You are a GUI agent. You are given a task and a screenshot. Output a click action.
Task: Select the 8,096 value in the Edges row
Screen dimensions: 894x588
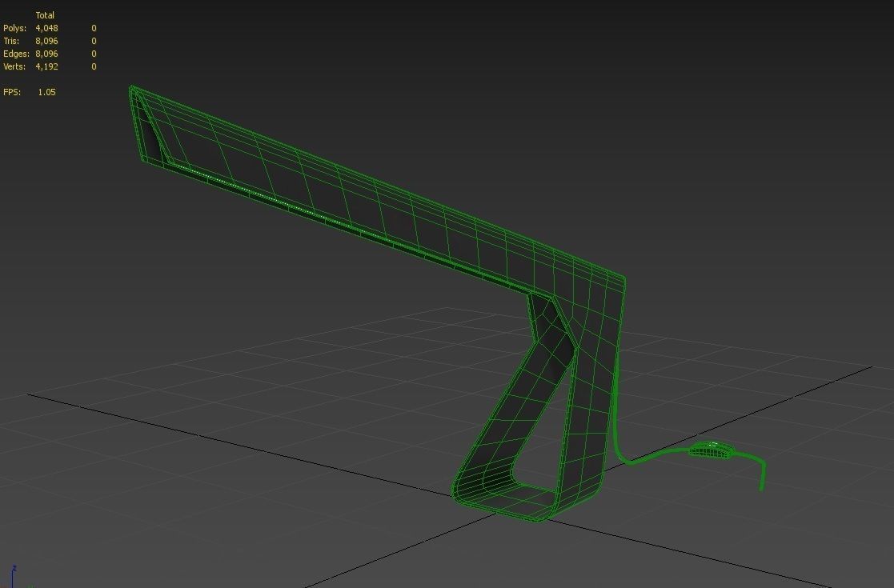click(46, 54)
